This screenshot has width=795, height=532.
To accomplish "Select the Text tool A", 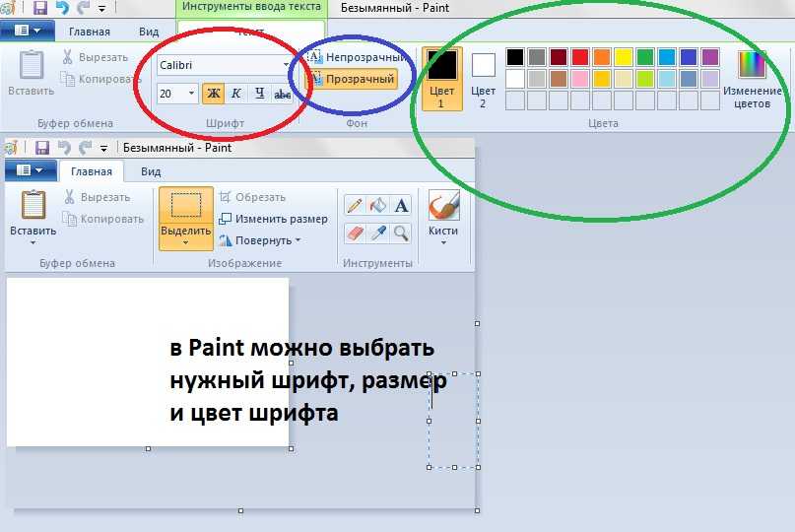I will [x=401, y=205].
